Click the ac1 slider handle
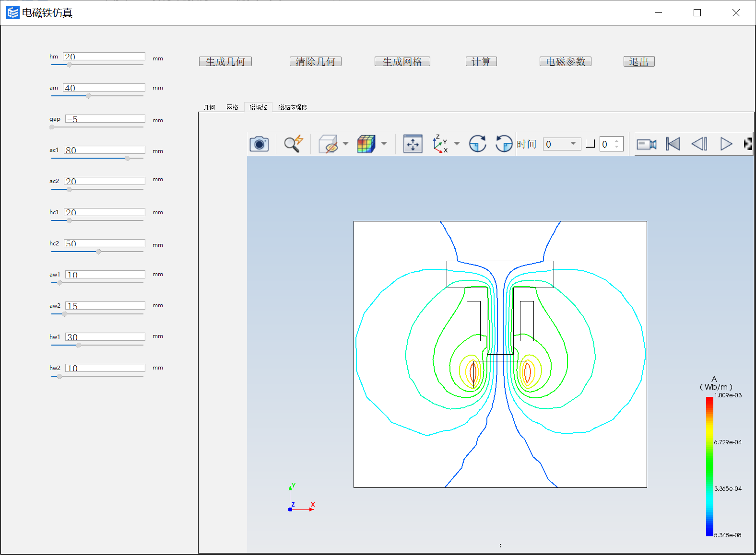 click(127, 158)
